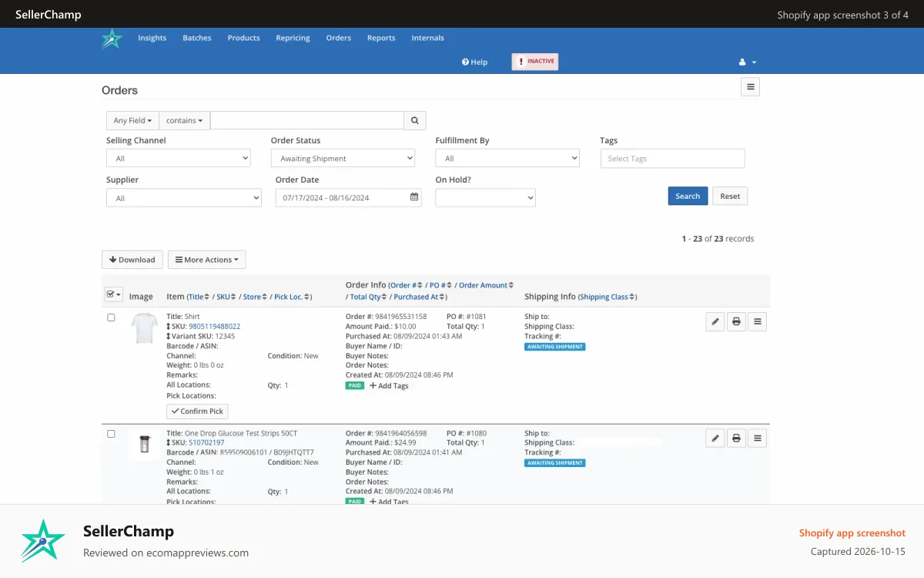Click PO number #1080
This screenshot has width=924, height=578.
pyautogui.click(x=477, y=434)
